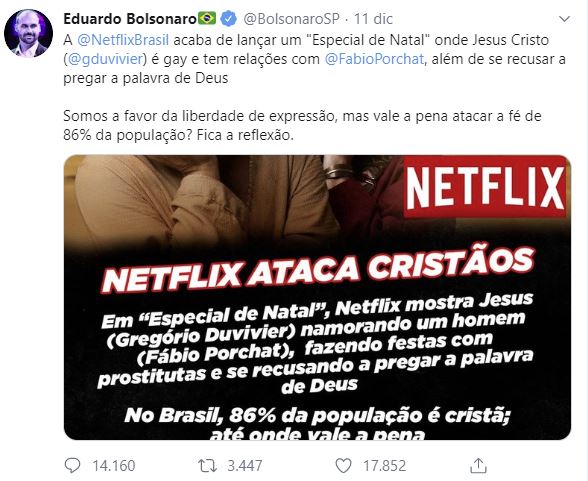588x481 pixels.
Task: Open the @BolsonaroSP handle
Action: pyautogui.click(x=292, y=19)
